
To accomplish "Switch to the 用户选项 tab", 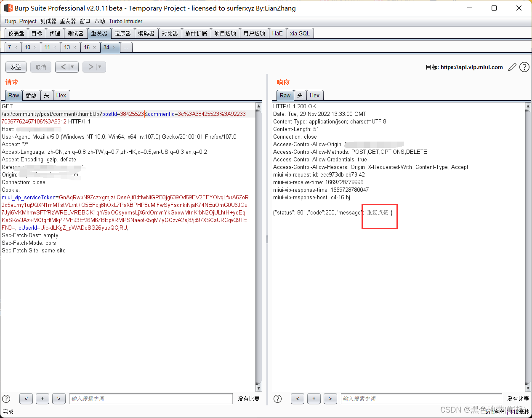I will 254,33.
